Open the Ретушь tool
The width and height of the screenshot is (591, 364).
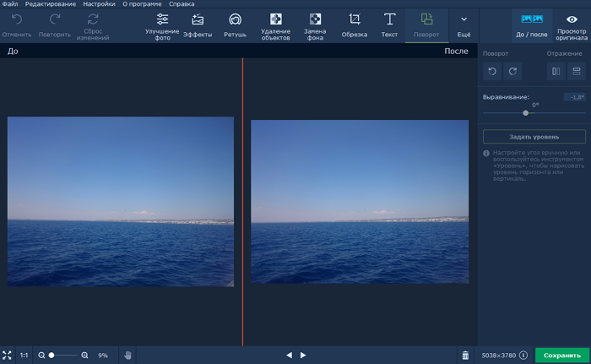point(235,24)
